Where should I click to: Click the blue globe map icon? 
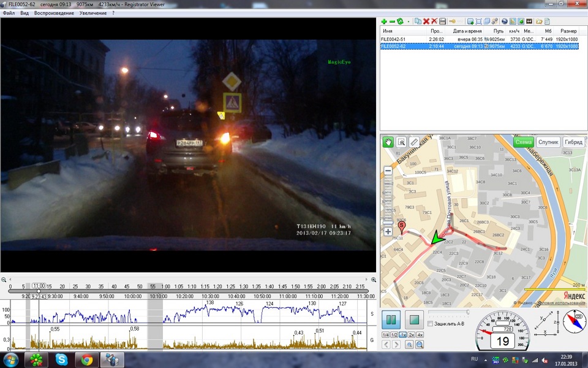click(x=505, y=21)
